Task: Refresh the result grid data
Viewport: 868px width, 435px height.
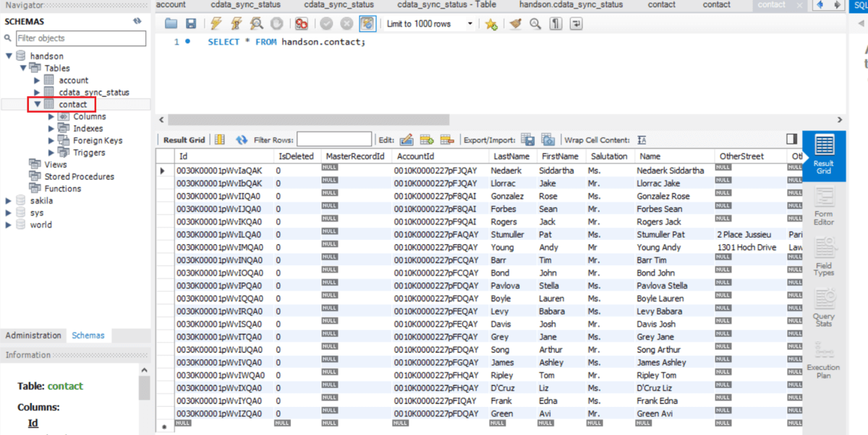Action: (x=242, y=139)
